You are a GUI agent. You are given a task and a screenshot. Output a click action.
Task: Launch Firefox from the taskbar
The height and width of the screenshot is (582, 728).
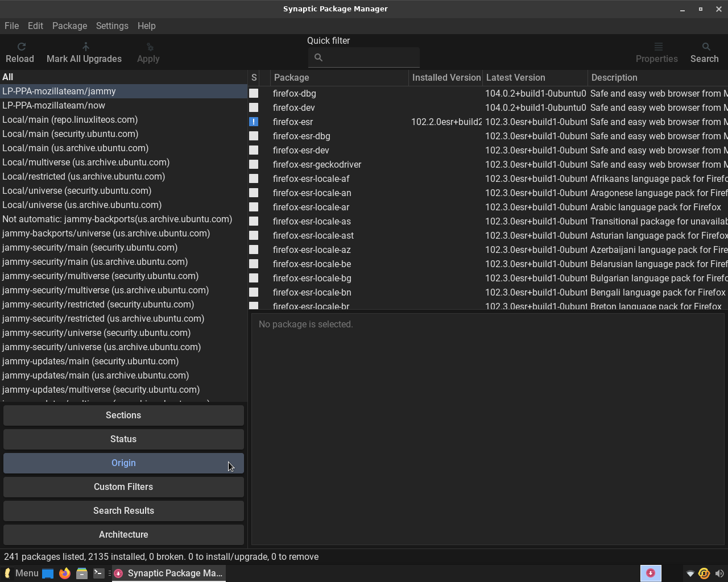[65, 573]
